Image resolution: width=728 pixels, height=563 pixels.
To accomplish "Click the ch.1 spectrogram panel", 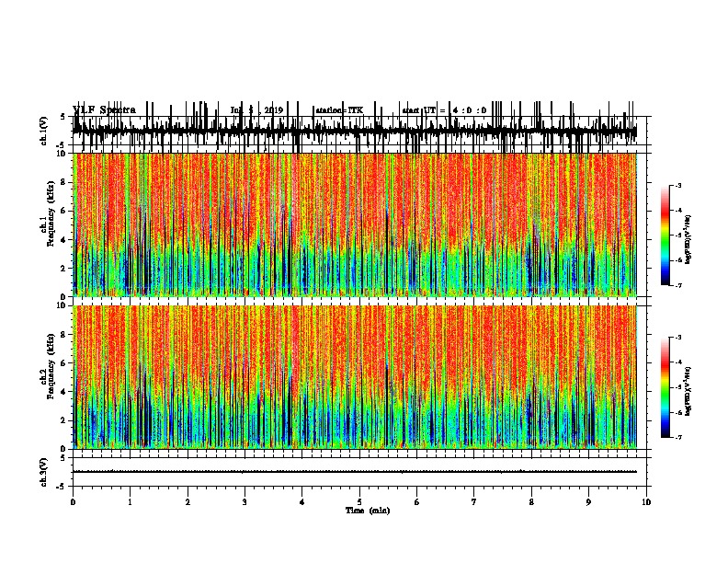I will 355,224.
